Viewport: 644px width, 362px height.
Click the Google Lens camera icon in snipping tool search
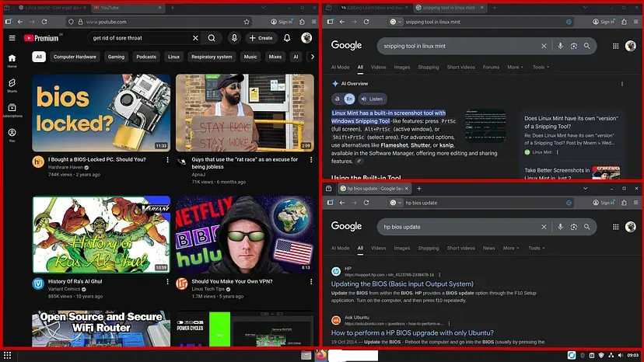[574, 46]
